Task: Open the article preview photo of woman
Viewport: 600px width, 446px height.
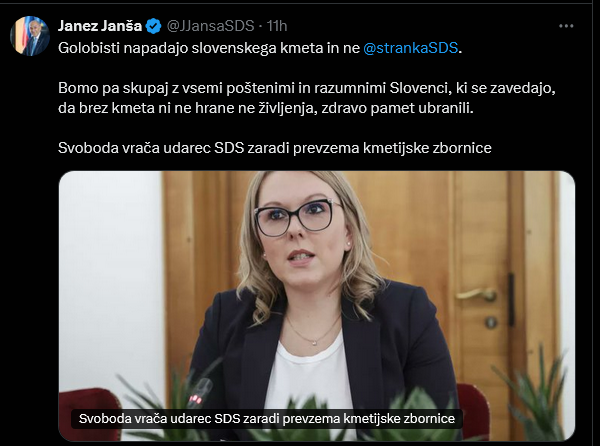Action: click(316, 305)
